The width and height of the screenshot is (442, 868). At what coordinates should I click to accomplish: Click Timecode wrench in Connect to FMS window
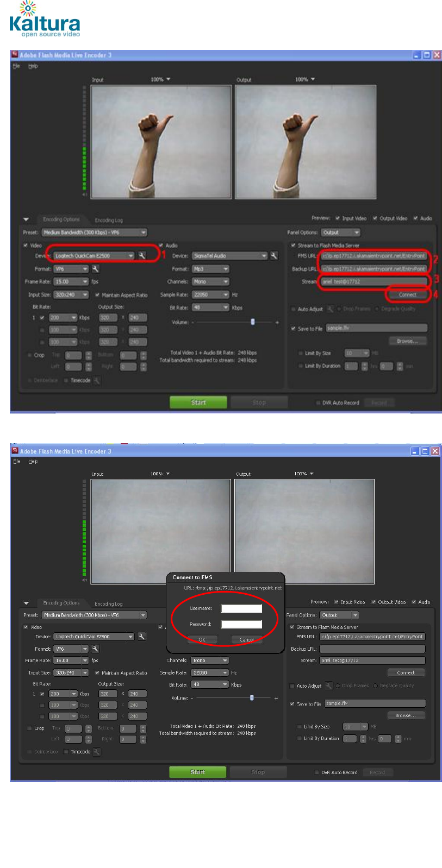[96, 752]
